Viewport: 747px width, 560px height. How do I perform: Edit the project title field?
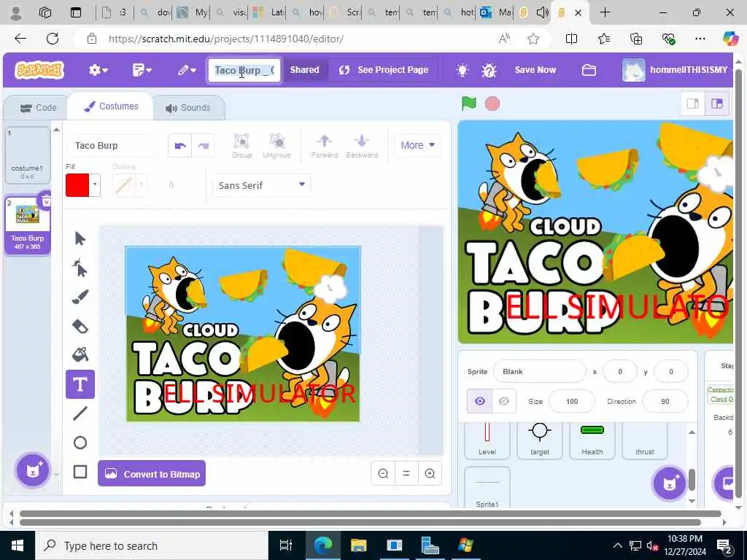(244, 70)
